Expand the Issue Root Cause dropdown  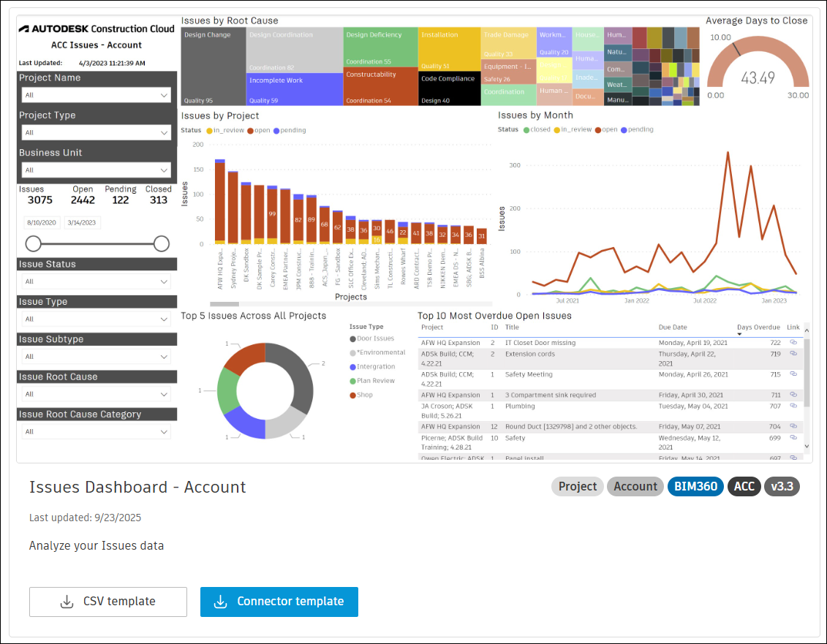click(x=97, y=394)
